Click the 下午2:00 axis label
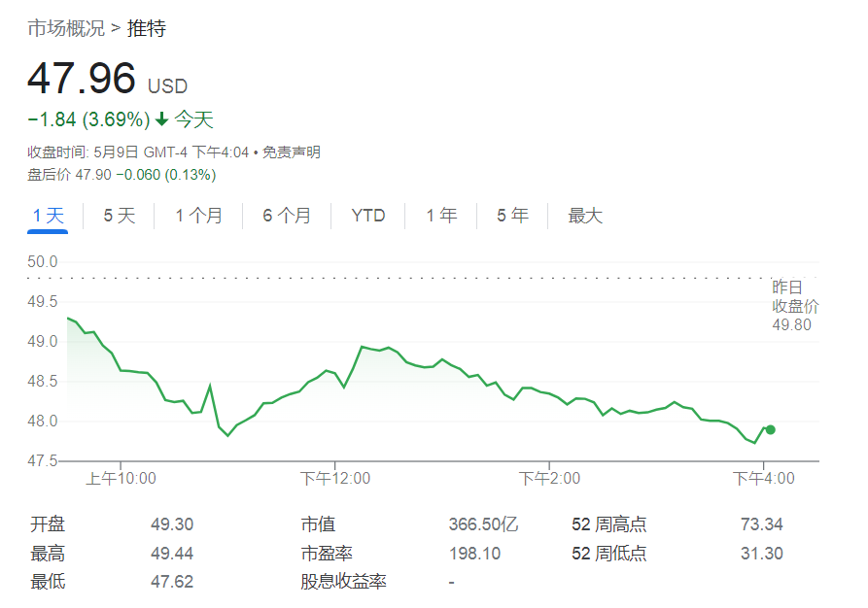868x608 pixels. tap(549, 478)
